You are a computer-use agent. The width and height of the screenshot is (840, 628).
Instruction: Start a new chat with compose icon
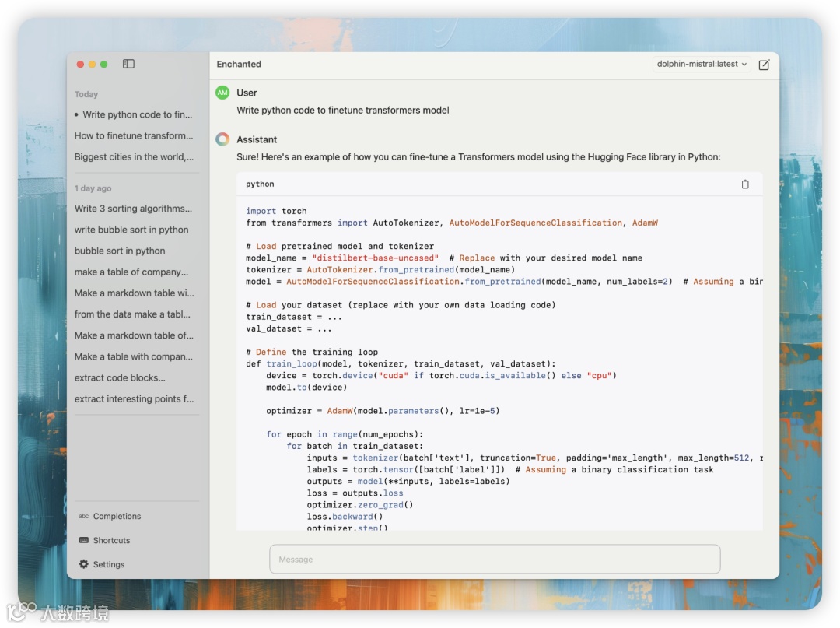(764, 65)
